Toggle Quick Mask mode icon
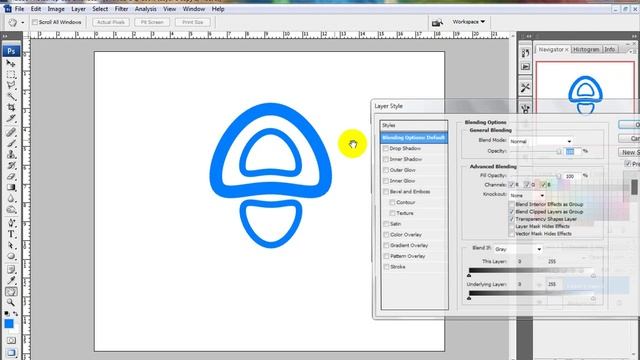Image resolution: width=640 pixels, height=360 pixels. click(11, 340)
